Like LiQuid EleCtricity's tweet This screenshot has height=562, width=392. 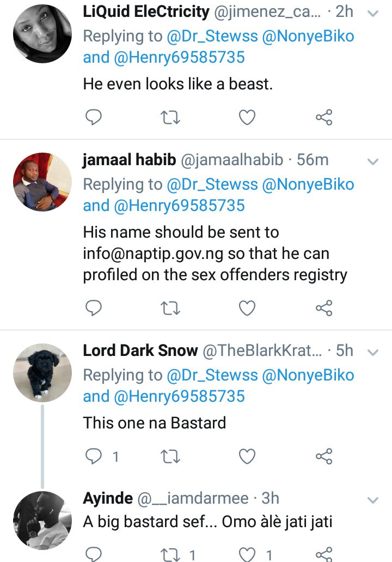pos(248,117)
